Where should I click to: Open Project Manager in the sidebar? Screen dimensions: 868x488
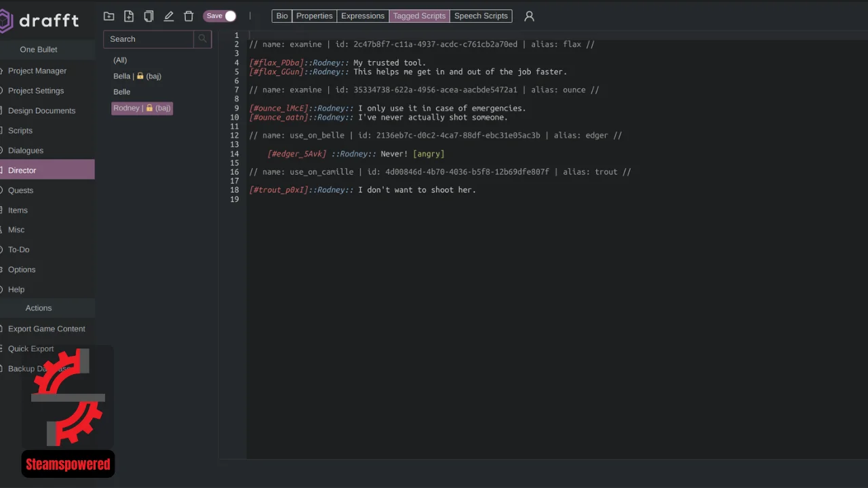click(x=37, y=70)
